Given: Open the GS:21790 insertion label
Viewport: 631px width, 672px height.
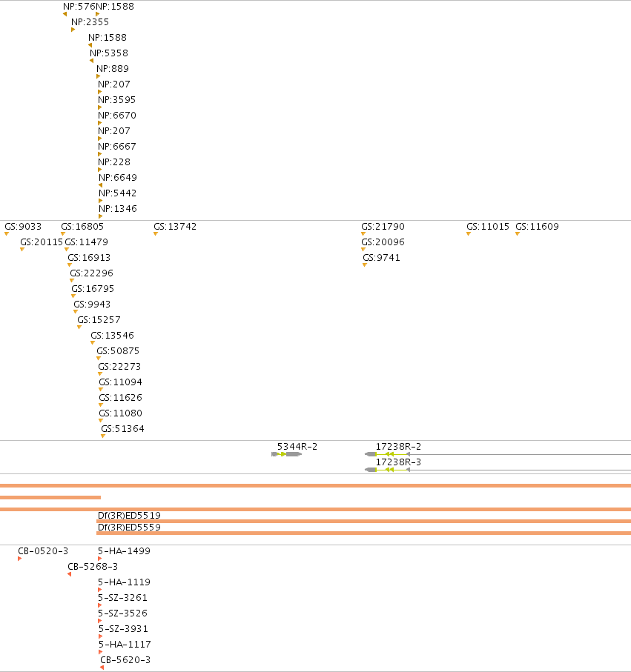Looking at the screenshot, I should coord(383,226).
